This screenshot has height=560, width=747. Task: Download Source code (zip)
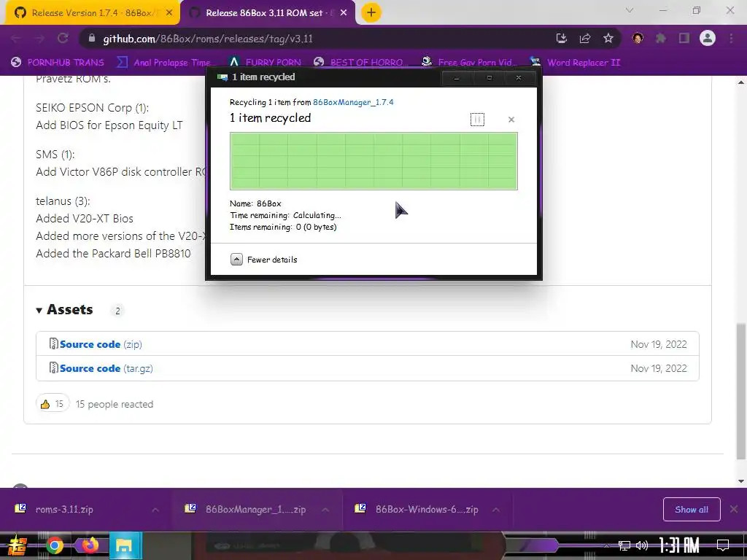[x=101, y=344]
